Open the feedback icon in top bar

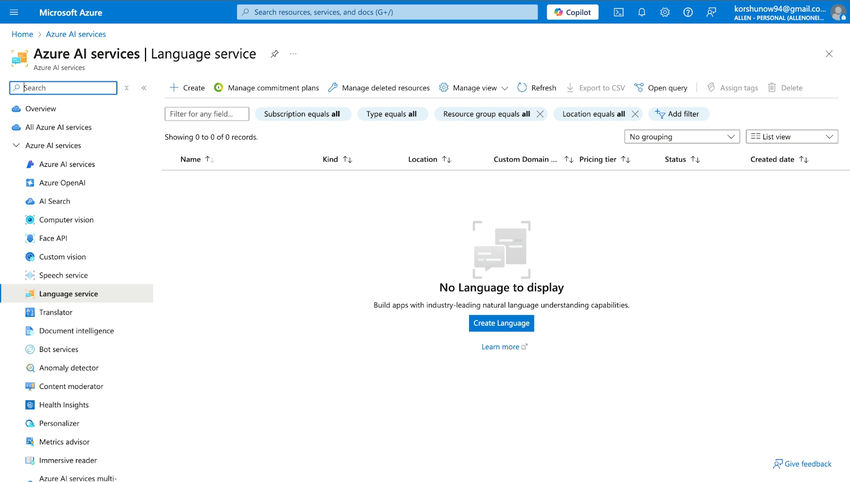711,12
